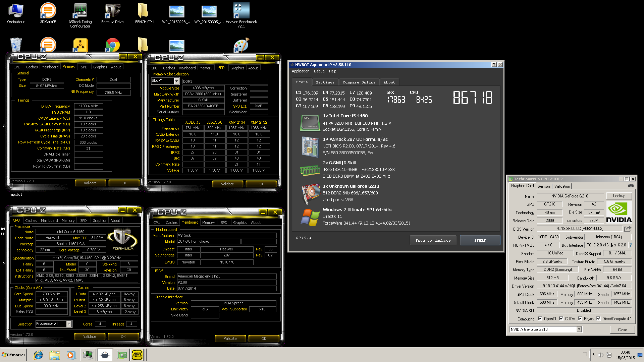Open Windows Media Player in taskbar

point(71,355)
